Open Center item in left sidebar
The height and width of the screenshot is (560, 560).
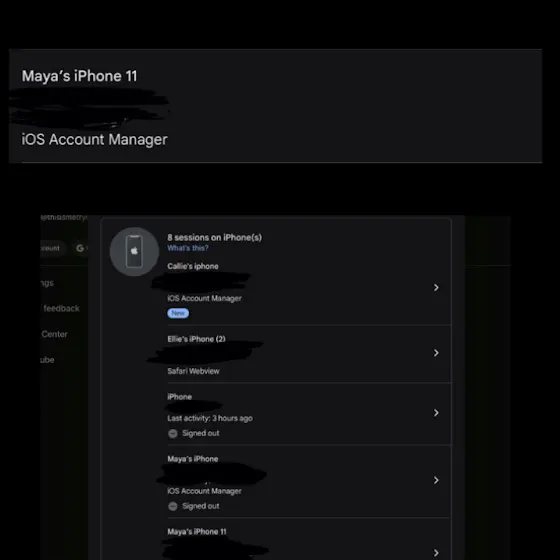tap(54, 334)
